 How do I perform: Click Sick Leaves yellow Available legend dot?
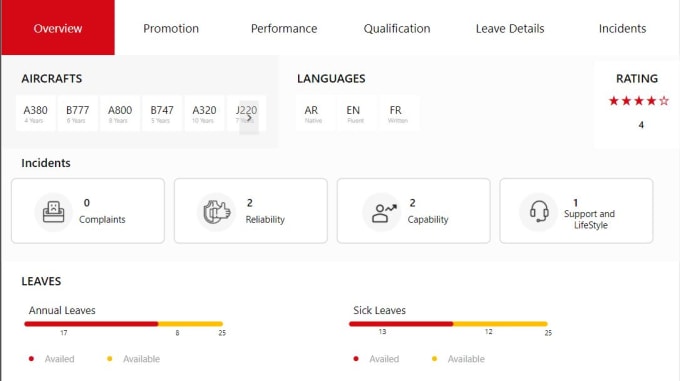(x=434, y=358)
